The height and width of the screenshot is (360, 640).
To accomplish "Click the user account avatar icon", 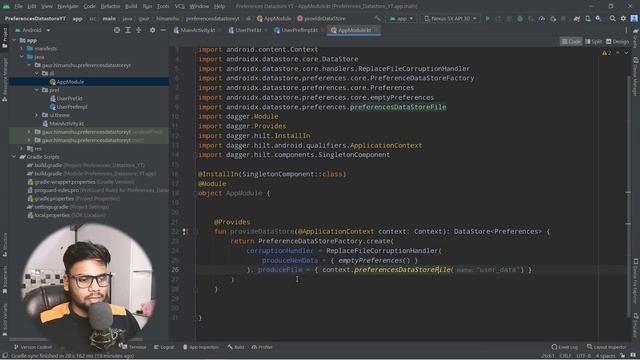I will coord(634,18).
